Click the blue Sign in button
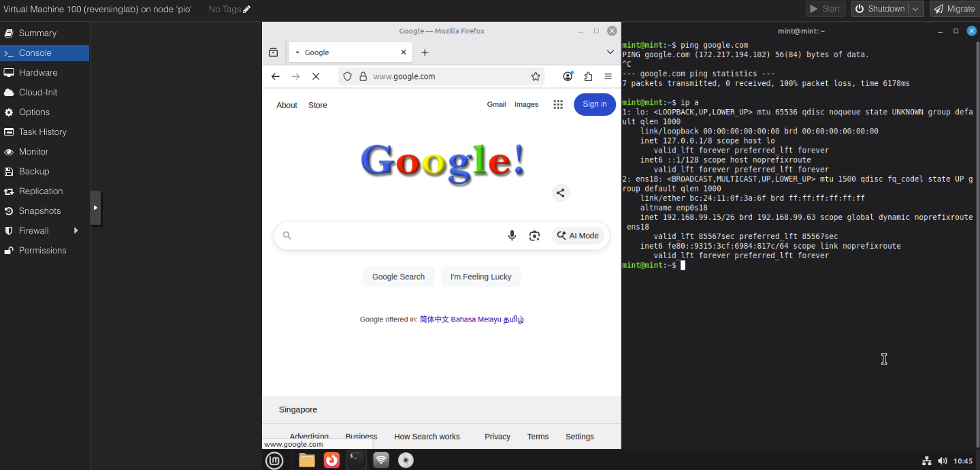980x470 pixels. point(594,104)
